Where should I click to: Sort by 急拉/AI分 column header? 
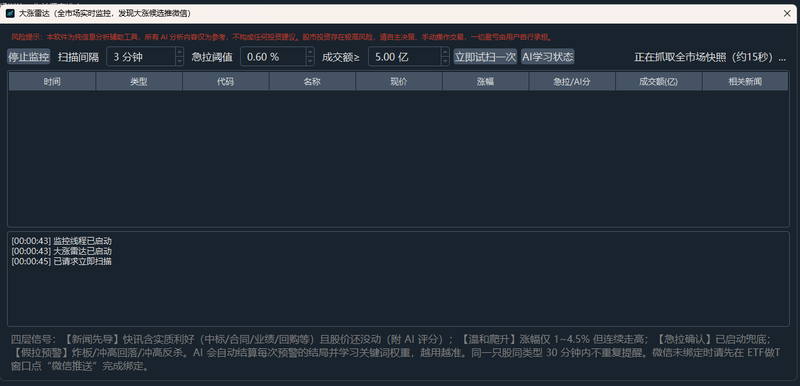(x=572, y=81)
